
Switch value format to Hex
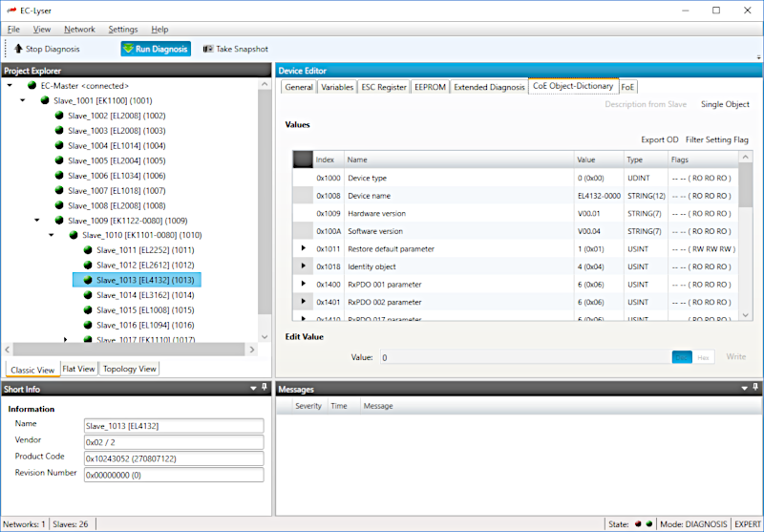tap(703, 357)
